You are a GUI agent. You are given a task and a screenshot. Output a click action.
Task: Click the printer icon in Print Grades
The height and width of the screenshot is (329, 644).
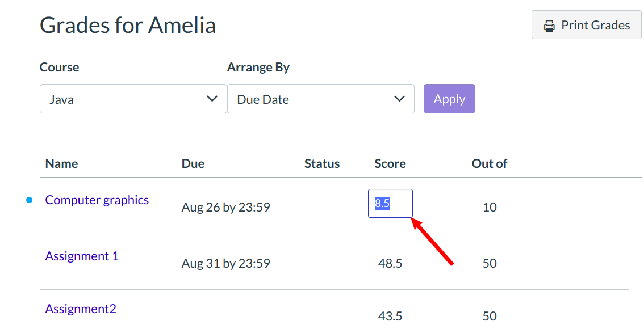pyautogui.click(x=549, y=26)
